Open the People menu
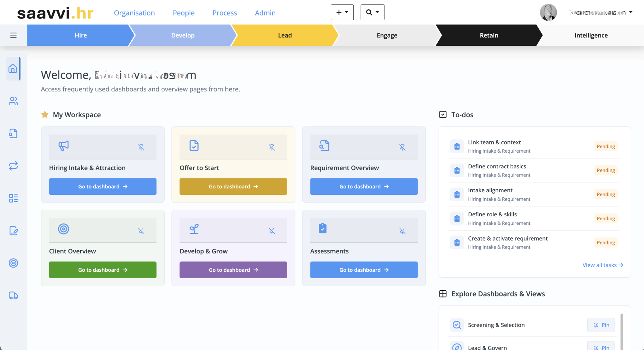This screenshot has height=350, width=644. coord(184,13)
